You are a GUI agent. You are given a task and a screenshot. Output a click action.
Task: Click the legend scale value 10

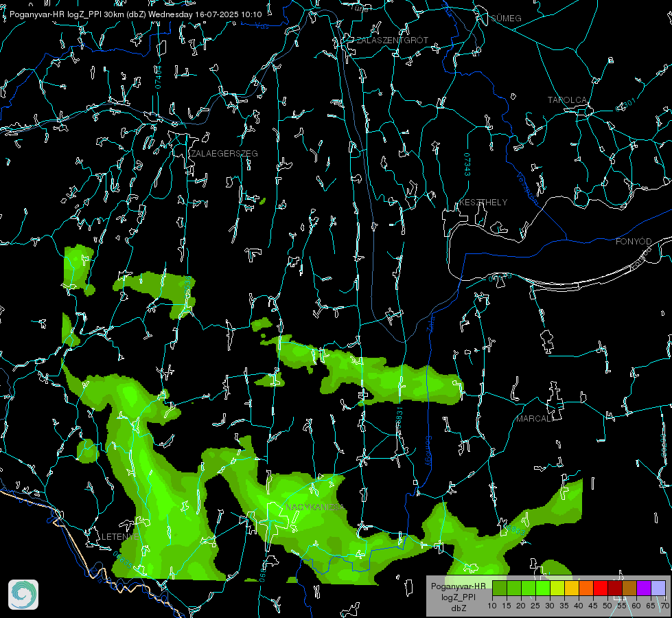click(492, 606)
